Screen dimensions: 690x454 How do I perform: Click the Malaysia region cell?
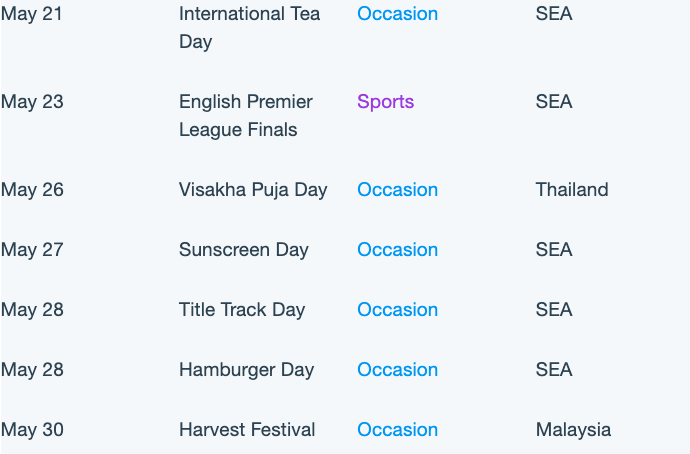click(x=573, y=429)
